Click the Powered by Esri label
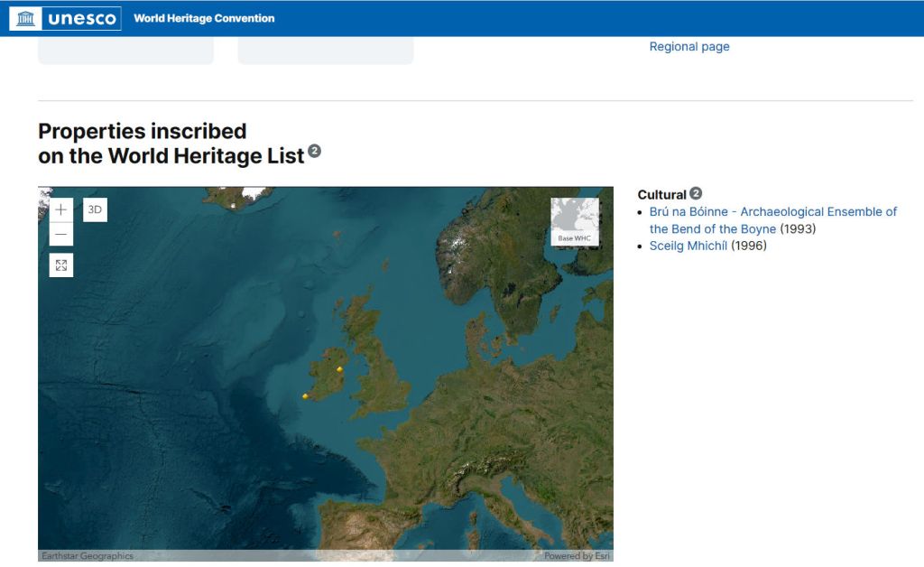 577,556
